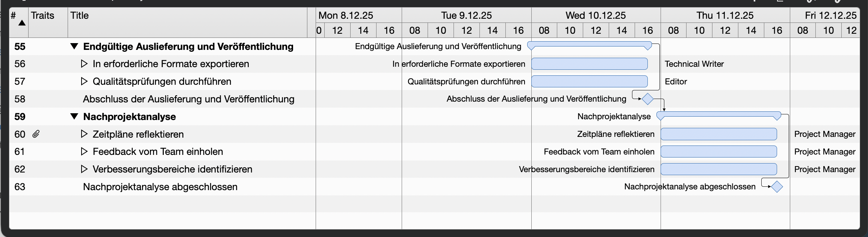Click the "Traits" column header
The width and height of the screenshot is (868, 237).
[x=42, y=15]
